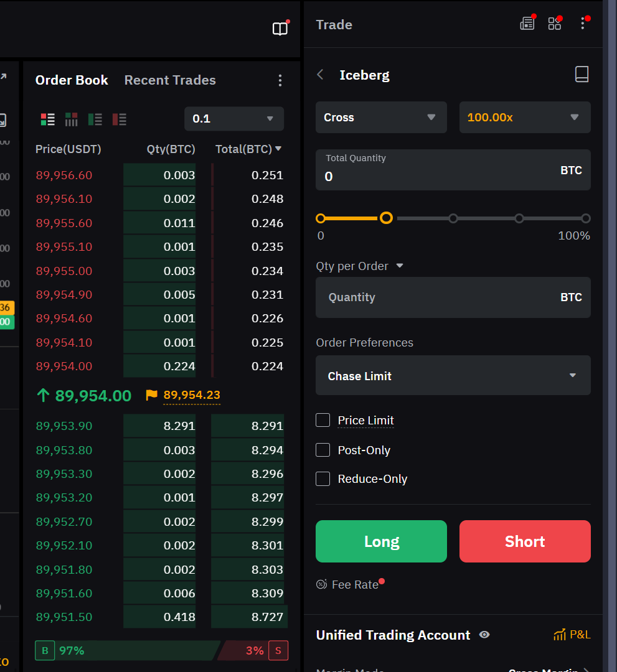
Task: Open the Cross margin mode dropdown
Action: 381,118
